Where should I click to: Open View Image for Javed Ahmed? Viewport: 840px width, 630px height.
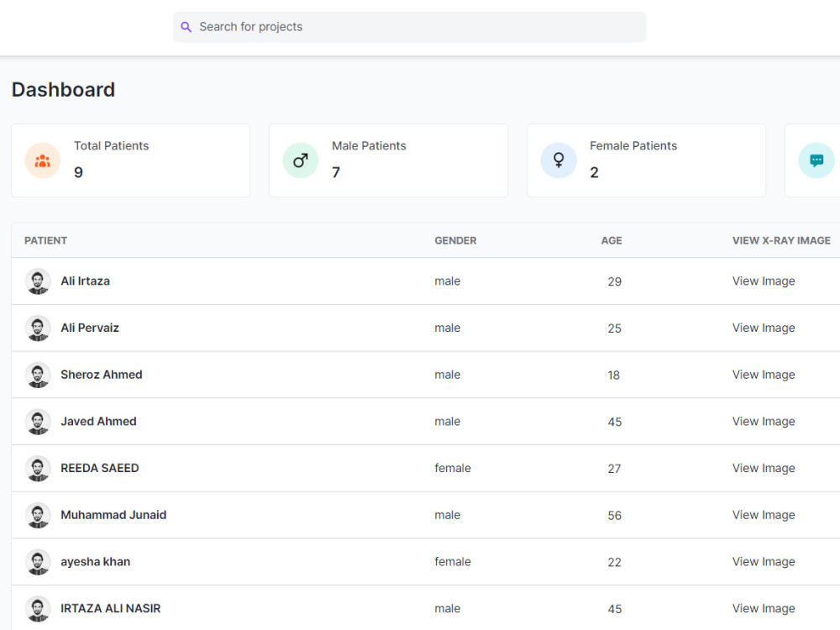(x=764, y=422)
